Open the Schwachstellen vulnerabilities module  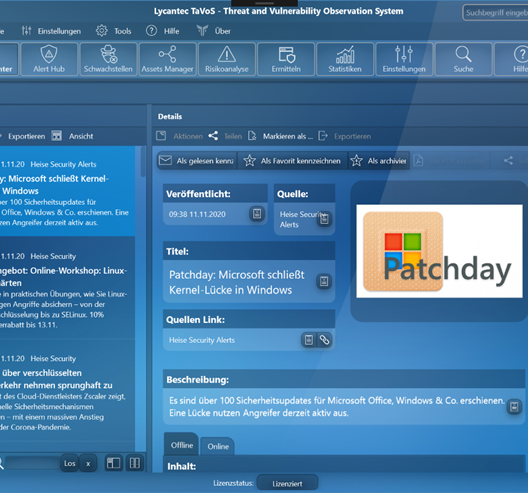click(108, 59)
